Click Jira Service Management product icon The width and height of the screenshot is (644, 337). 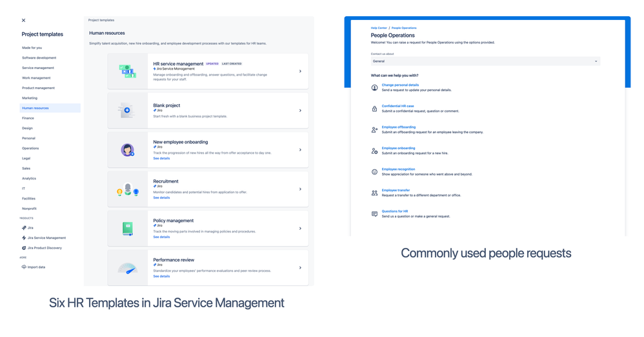[24, 238]
